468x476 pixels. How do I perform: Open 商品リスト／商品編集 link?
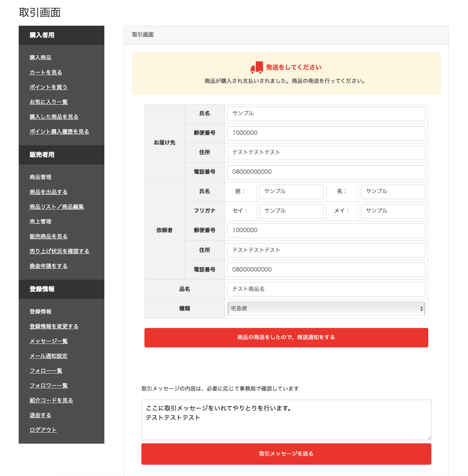pyautogui.click(x=56, y=207)
